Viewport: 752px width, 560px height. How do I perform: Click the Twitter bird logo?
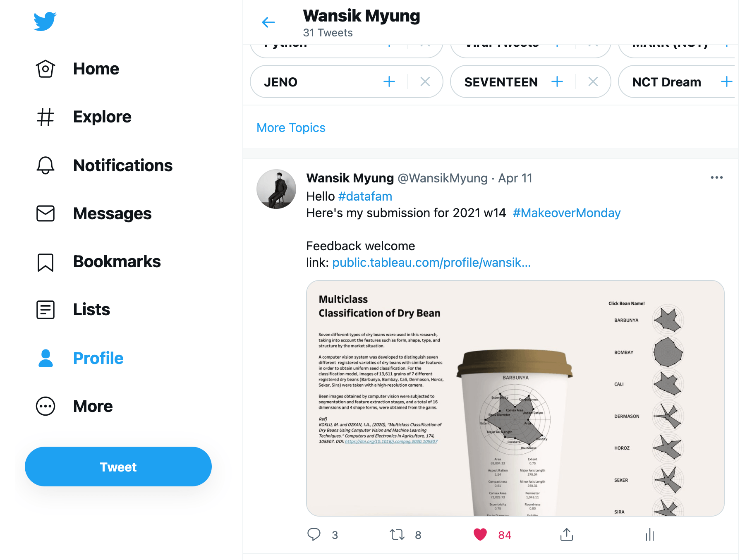(x=45, y=21)
